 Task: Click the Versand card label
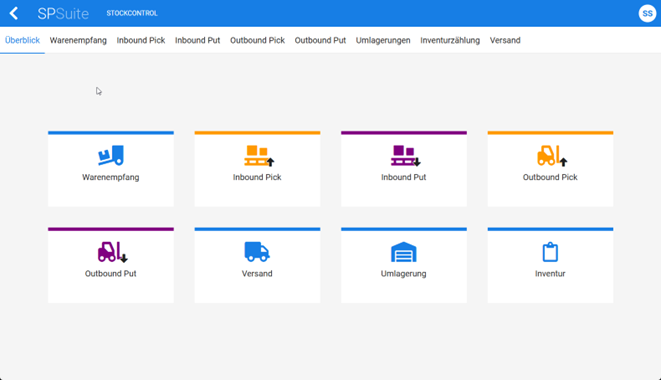point(257,273)
